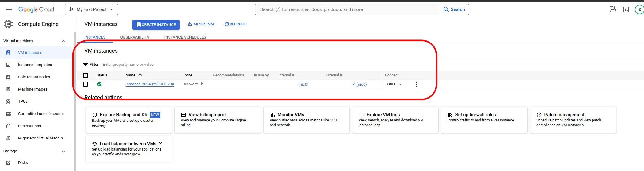Screen dimensions: 644x171
Task: Open Sole-tenant nodes in sidebar
Action: [34, 77]
